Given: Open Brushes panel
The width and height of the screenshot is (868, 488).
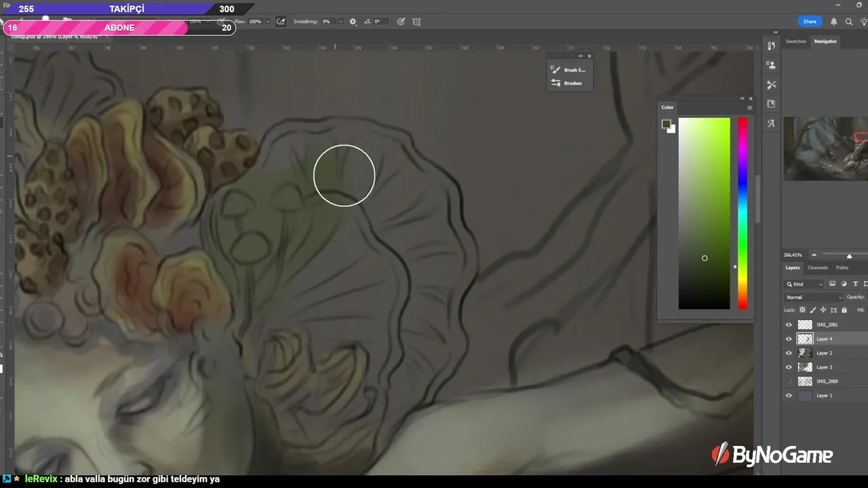Looking at the screenshot, I should coord(567,83).
